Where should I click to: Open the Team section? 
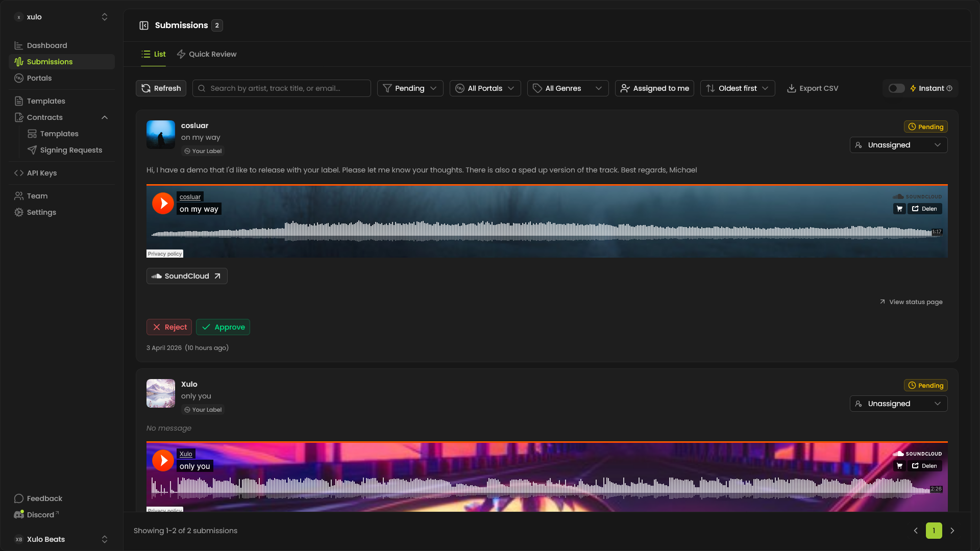(x=36, y=196)
